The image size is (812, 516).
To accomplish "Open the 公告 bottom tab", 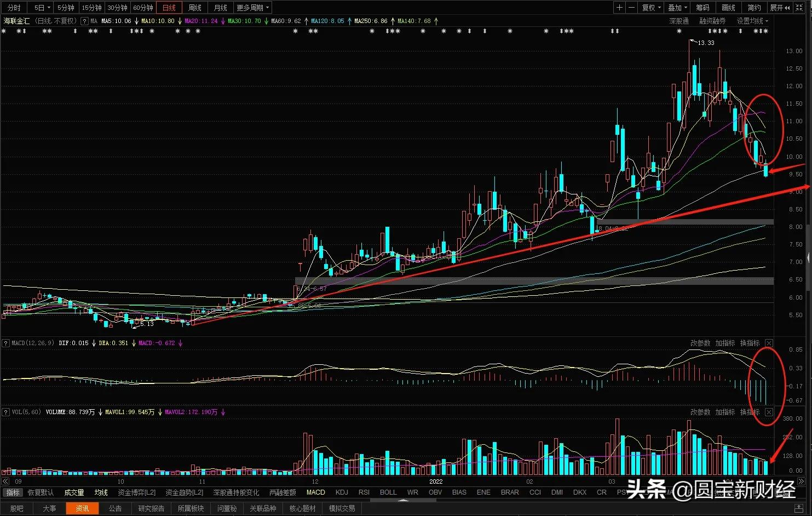I will pyautogui.click(x=115, y=508).
